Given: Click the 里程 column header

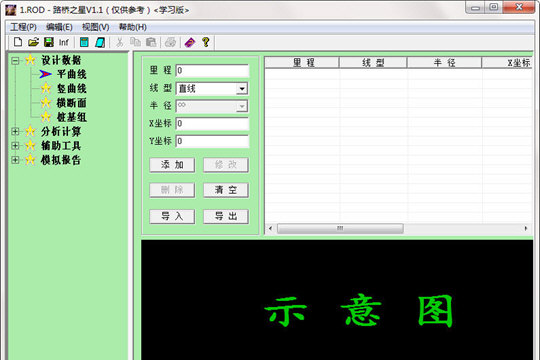Looking at the screenshot, I should pos(302,63).
